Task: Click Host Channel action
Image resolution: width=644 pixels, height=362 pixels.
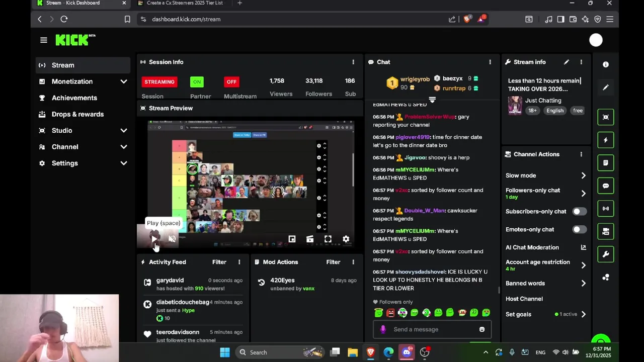Action: (524, 299)
